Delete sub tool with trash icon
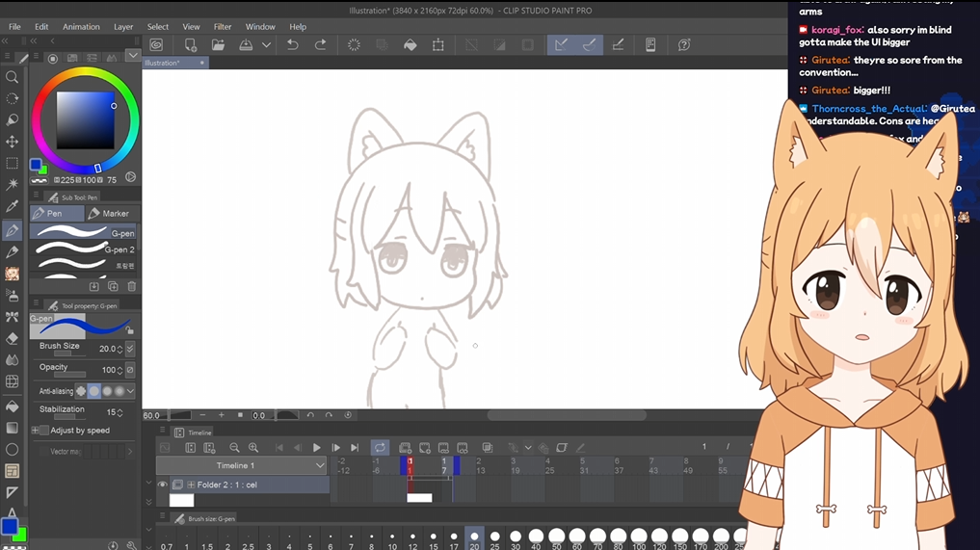 pyautogui.click(x=132, y=286)
